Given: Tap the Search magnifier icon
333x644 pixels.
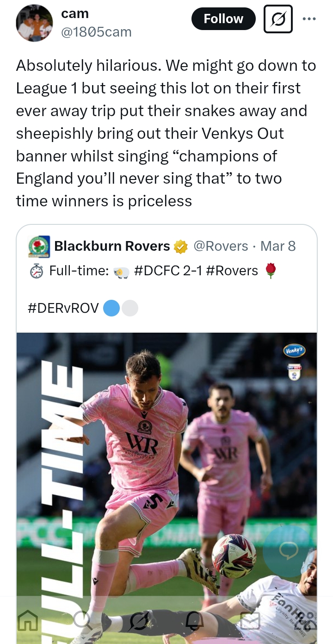Looking at the screenshot, I should (82, 620).
